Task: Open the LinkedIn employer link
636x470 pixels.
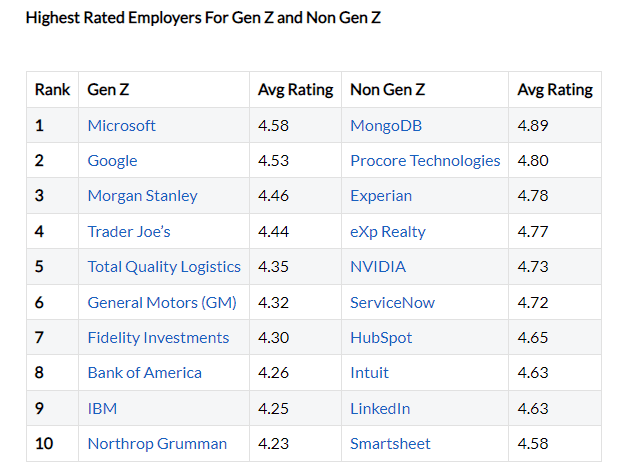Action: (380, 408)
